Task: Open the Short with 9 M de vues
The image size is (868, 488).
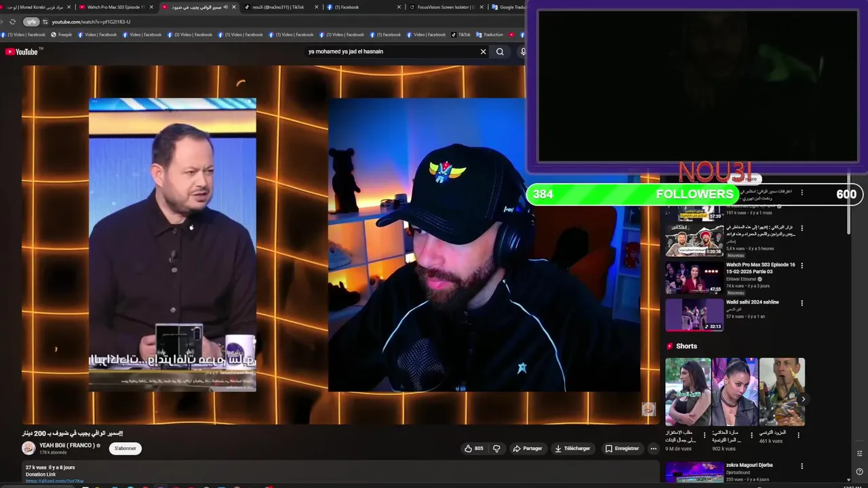Action: click(688, 392)
